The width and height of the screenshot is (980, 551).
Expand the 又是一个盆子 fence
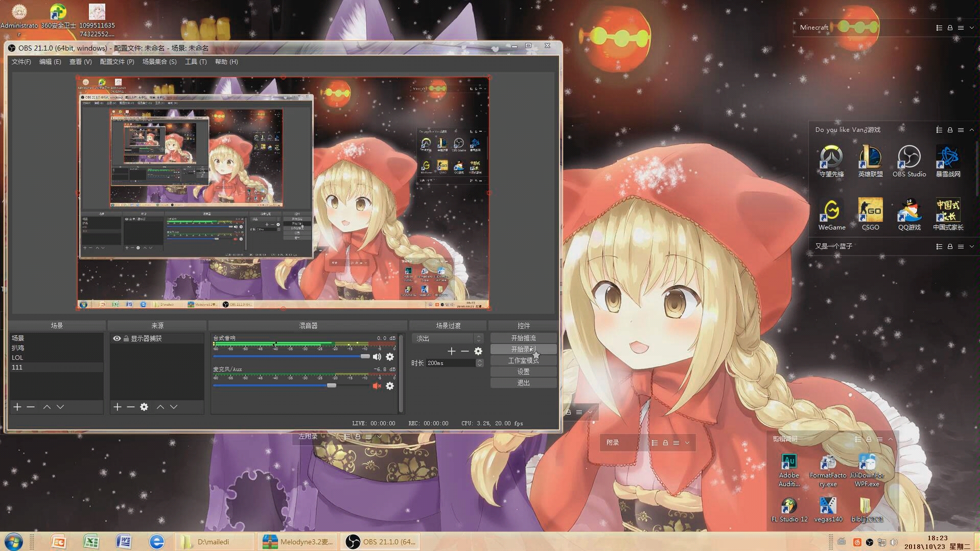coord(971,246)
